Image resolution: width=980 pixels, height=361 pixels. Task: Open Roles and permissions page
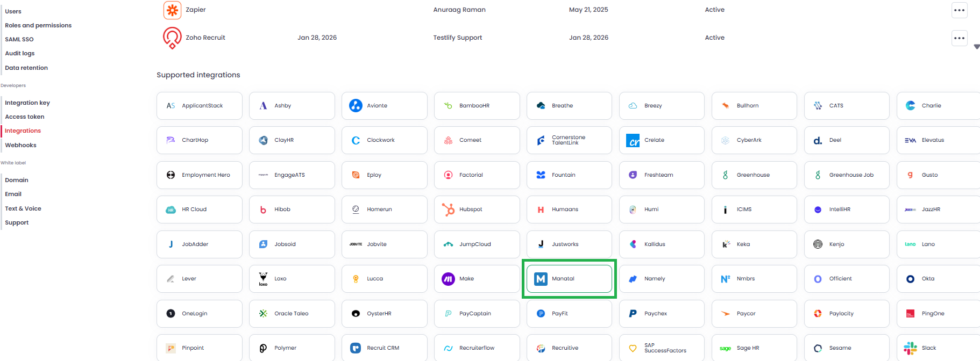coord(38,25)
